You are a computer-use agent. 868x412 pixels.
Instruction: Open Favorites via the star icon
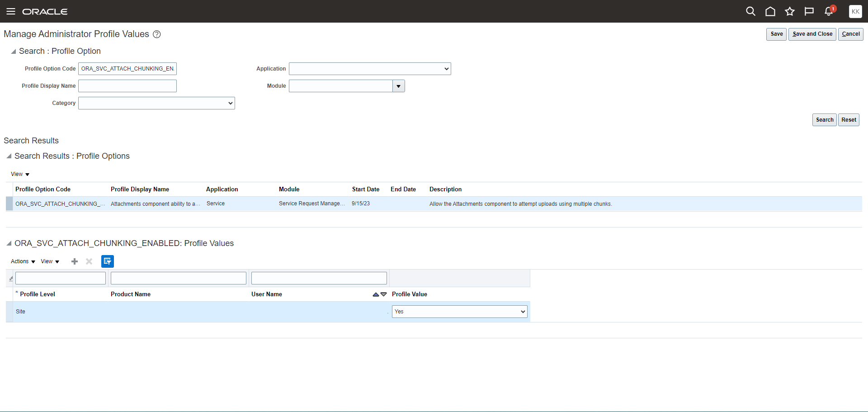coord(790,11)
